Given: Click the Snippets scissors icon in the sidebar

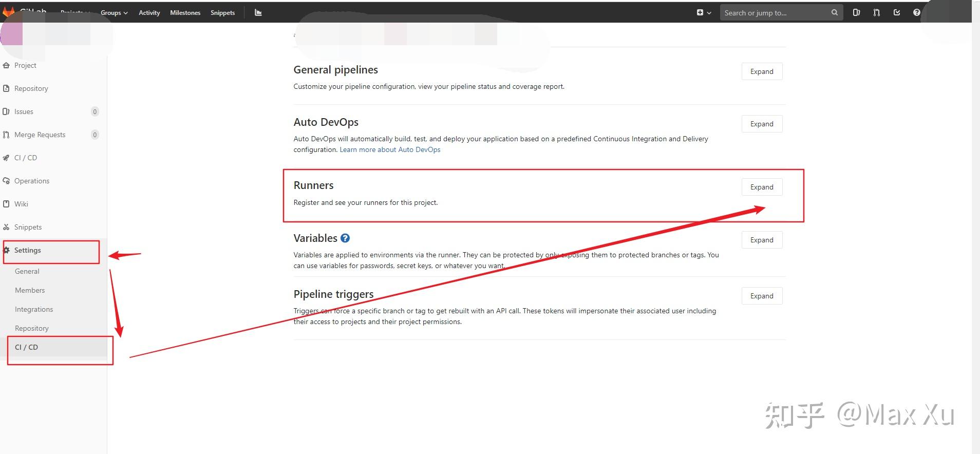Looking at the screenshot, I should [6, 227].
